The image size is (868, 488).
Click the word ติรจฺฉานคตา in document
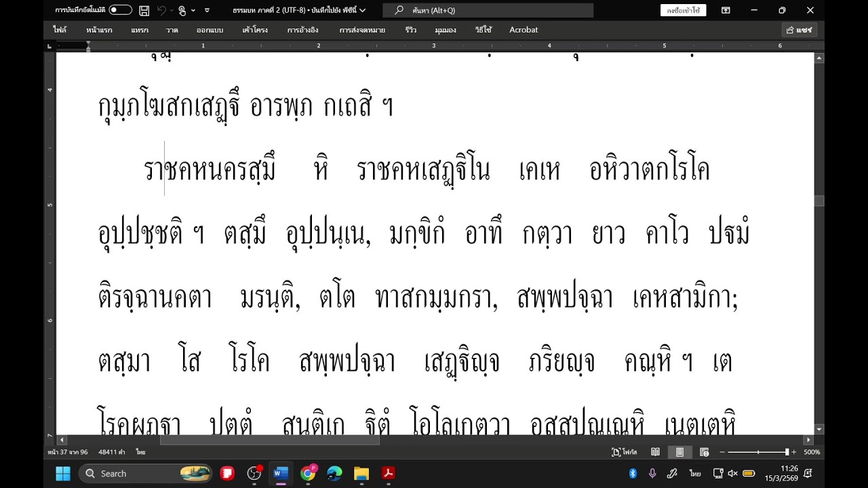tap(155, 298)
